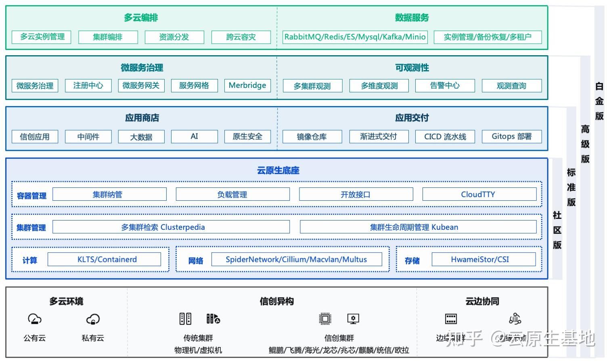Select the 可观测性 section heading
Screen dimensions: 611x364
412,68
